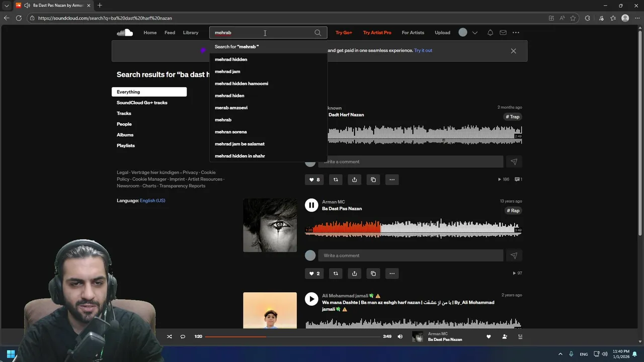644x362 pixels.
Task: Open profile avatar in header
Action: (463, 33)
